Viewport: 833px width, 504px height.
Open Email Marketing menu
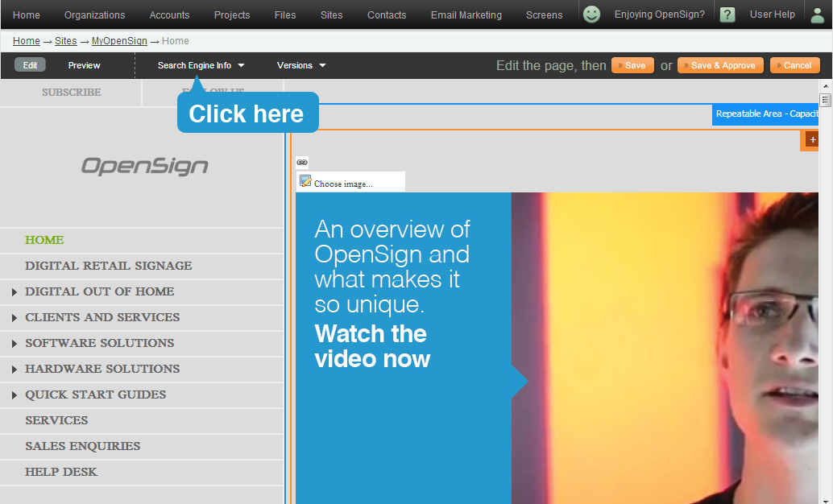coord(466,14)
